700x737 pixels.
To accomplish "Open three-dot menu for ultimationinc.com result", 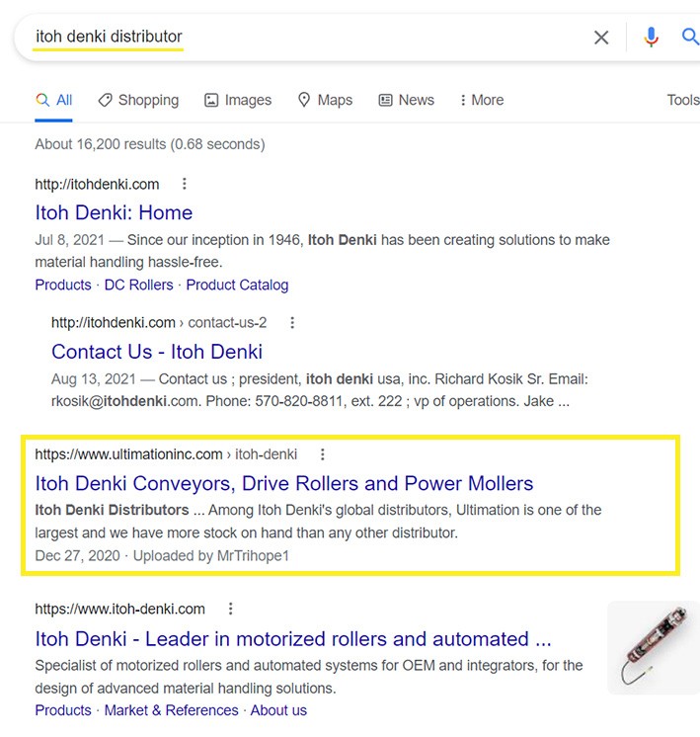I will point(322,454).
